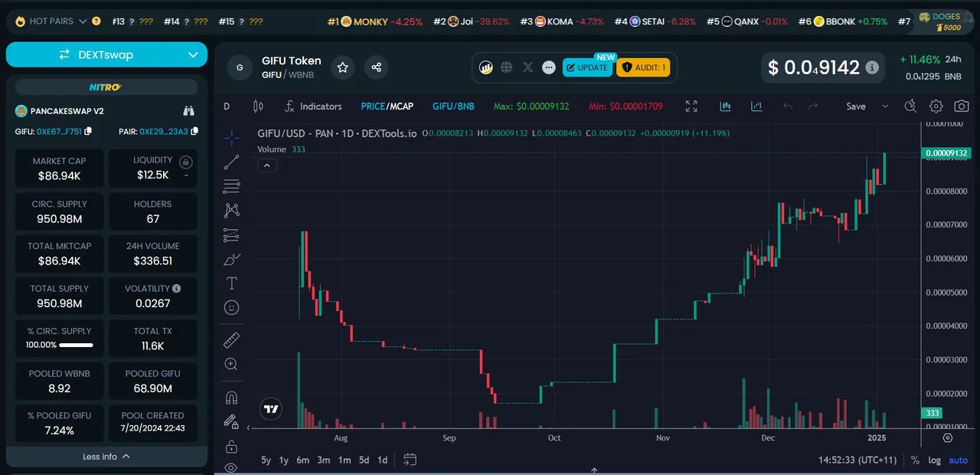Toggle hide all drawings eye icon
This screenshot has width=980, height=475.
(231, 467)
